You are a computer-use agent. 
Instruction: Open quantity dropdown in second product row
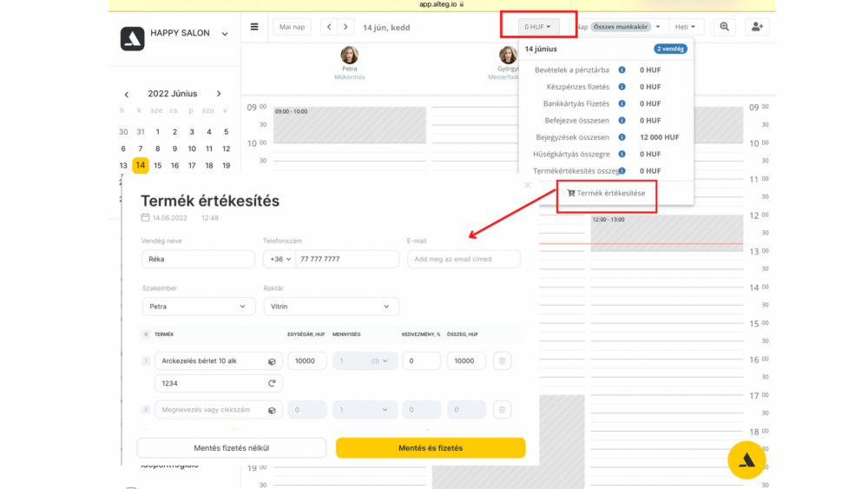[365, 410]
